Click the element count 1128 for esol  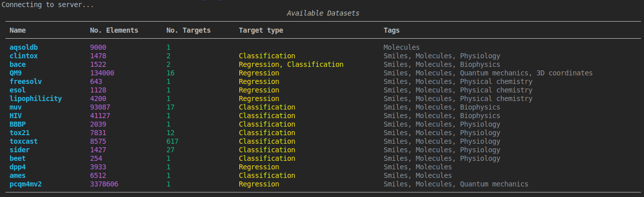(98, 90)
